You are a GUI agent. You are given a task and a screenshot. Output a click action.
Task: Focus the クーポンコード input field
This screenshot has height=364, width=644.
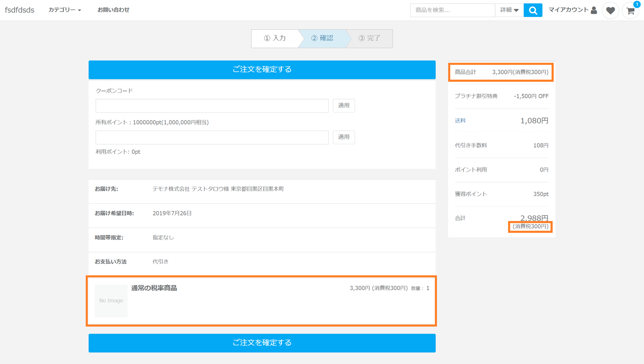pyautogui.click(x=212, y=106)
